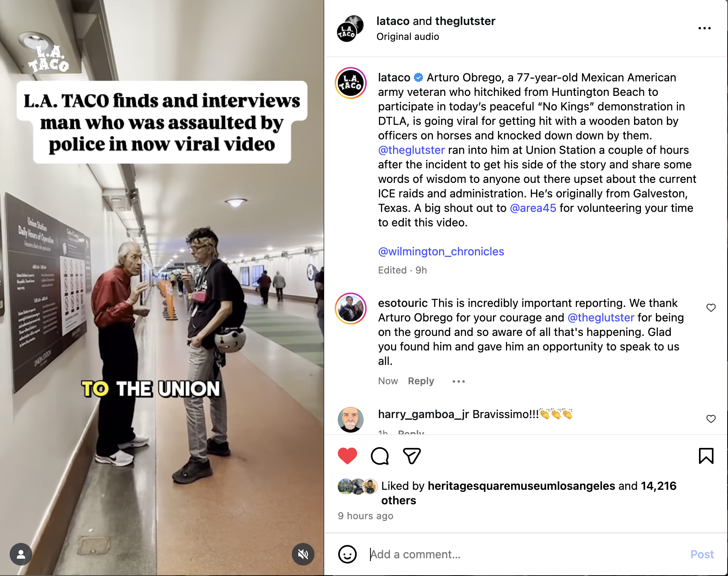Click the Add a comment field

[524, 554]
